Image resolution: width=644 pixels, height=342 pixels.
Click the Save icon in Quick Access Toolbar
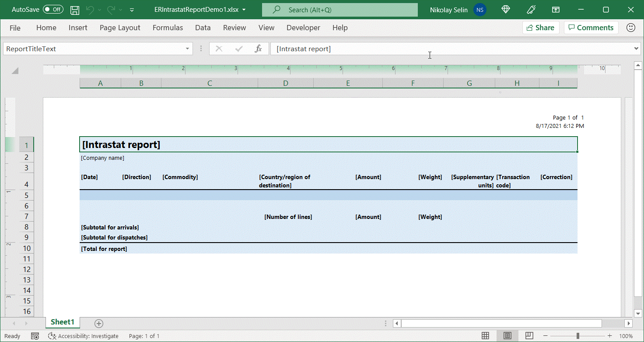tap(74, 10)
